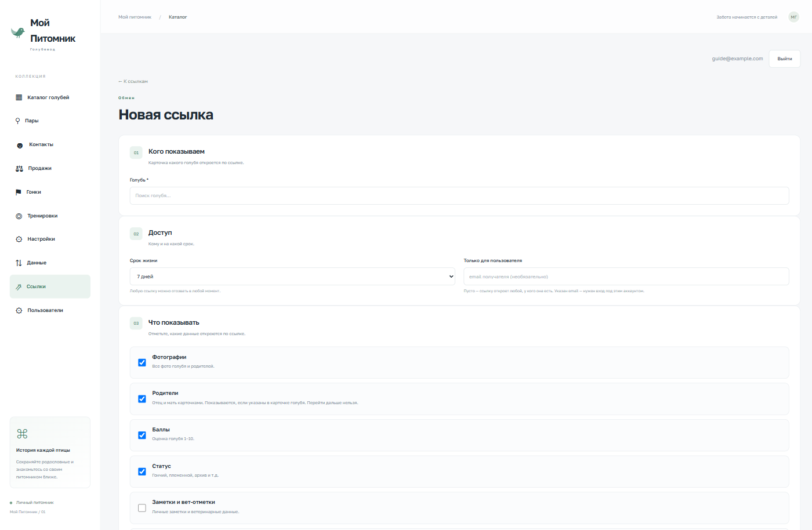Open the Срок жизни dropdown
This screenshot has height=530, width=812.
click(x=292, y=277)
